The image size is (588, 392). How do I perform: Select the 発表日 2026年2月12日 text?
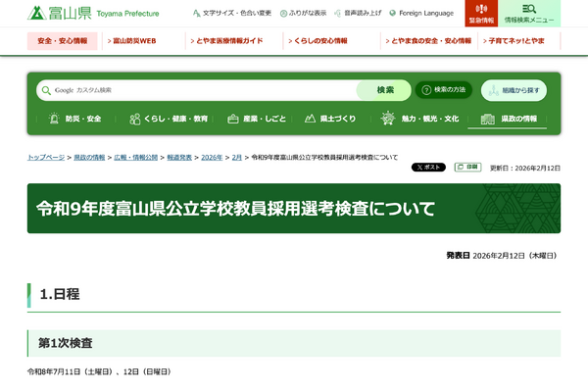pyautogui.click(x=502, y=256)
